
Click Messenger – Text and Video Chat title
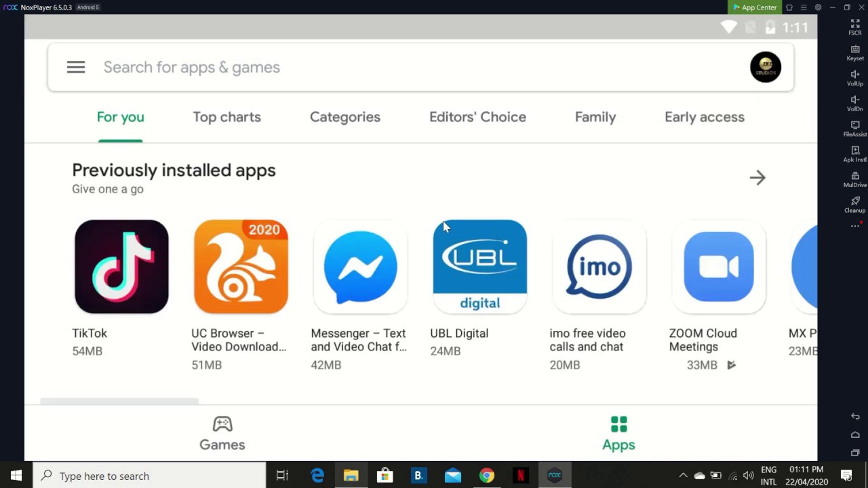359,340
